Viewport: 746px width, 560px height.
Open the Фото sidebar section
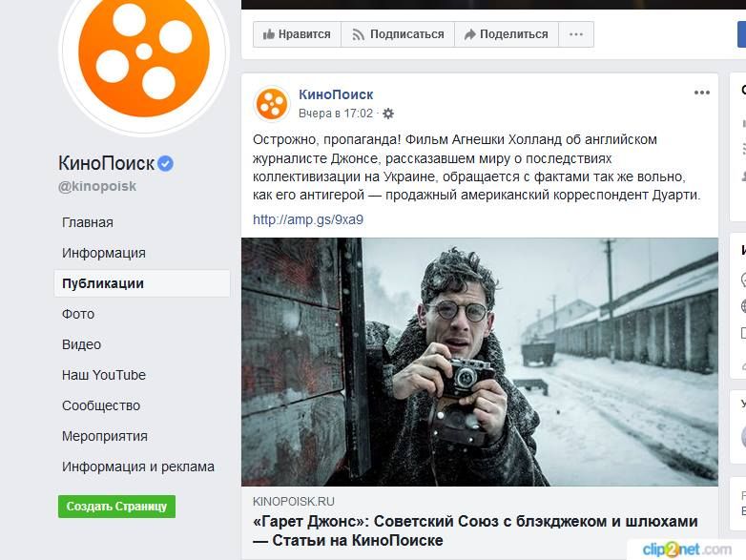tap(78, 314)
